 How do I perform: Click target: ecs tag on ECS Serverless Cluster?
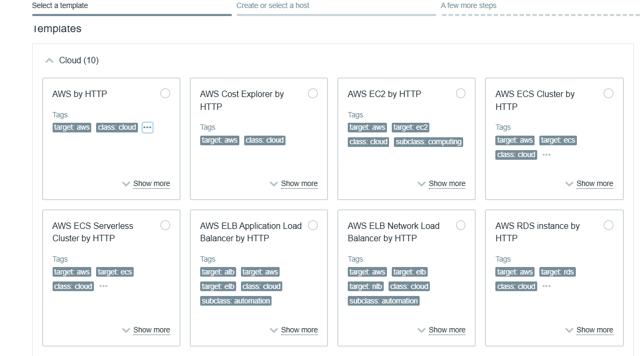click(115, 272)
